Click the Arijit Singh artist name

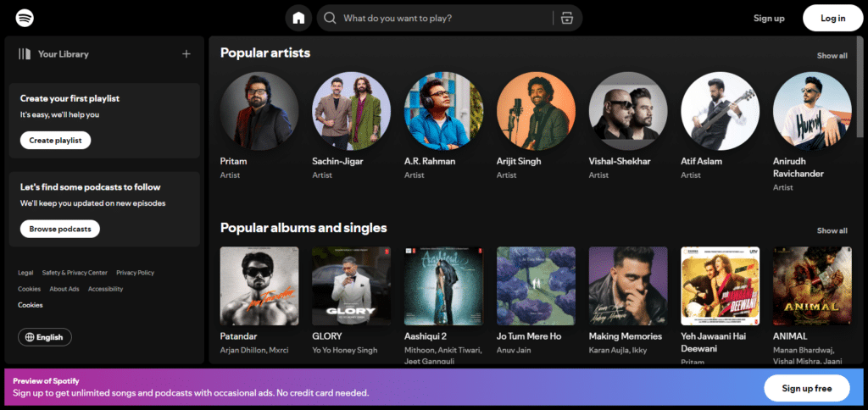click(x=519, y=162)
